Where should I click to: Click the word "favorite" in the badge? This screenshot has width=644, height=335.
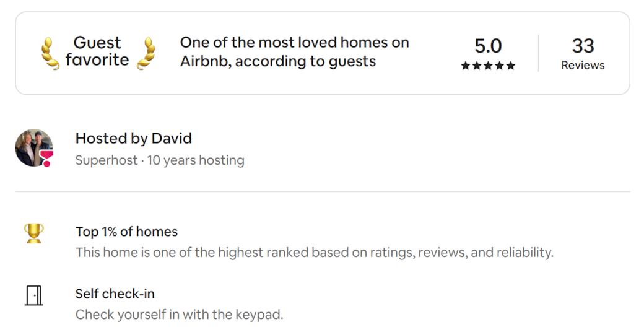[97, 60]
